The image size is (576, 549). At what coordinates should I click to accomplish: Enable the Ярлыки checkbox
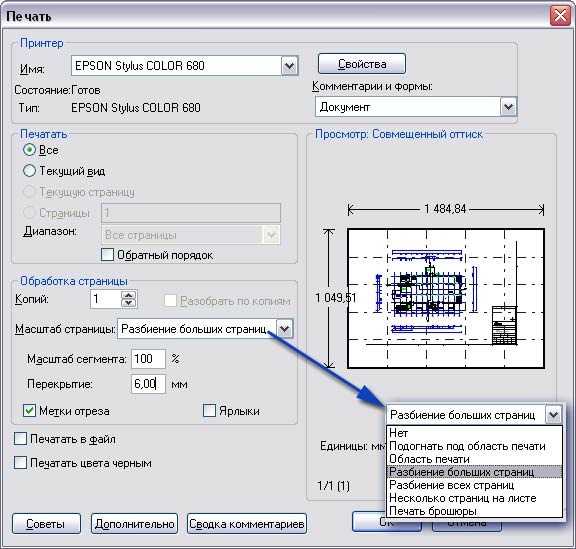tap(209, 410)
